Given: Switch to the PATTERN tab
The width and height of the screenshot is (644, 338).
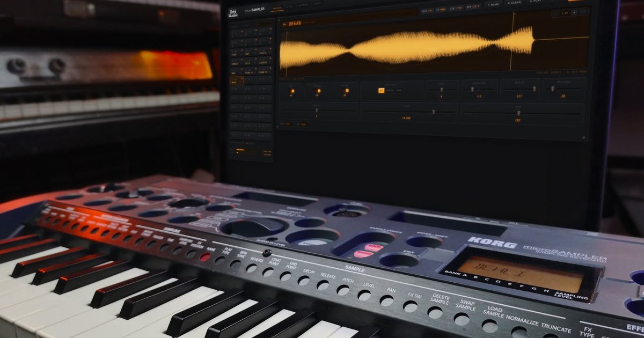Looking at the screenshot, I should [303, 5].
